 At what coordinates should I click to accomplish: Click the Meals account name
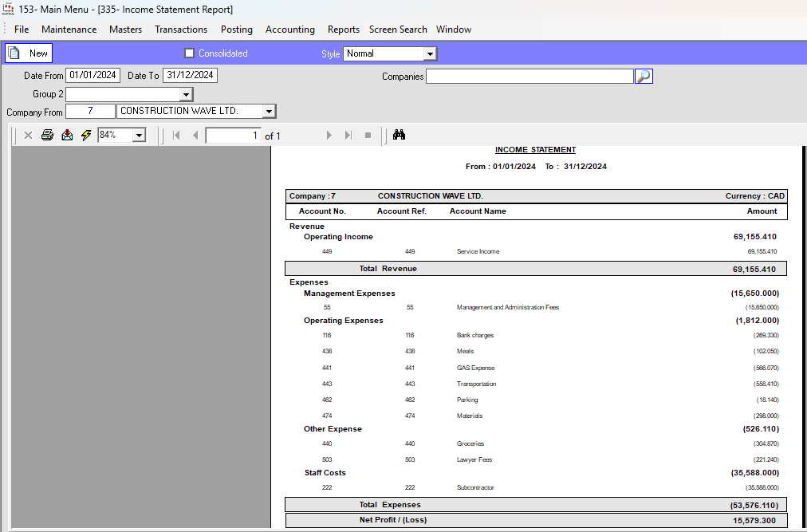click(x=465, y=351)
